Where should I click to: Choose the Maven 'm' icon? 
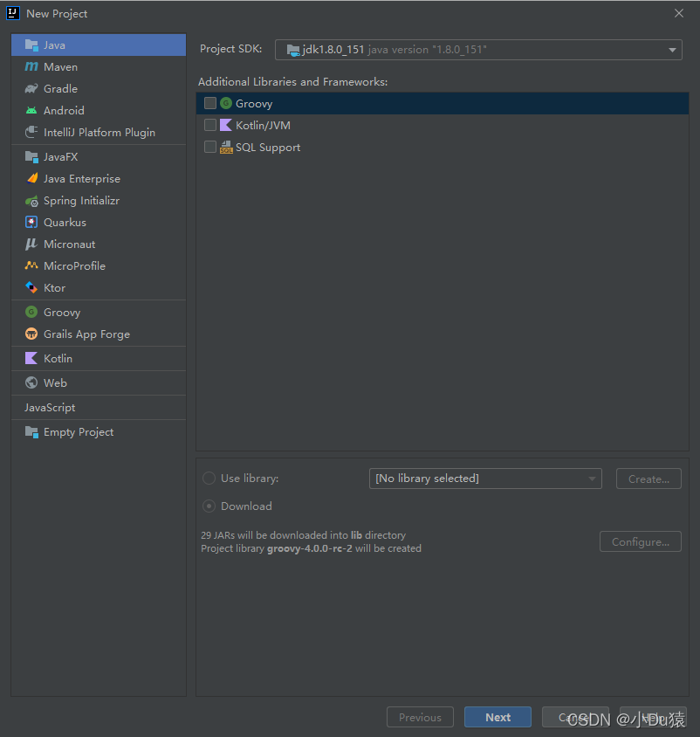click(x=31, y=66)
